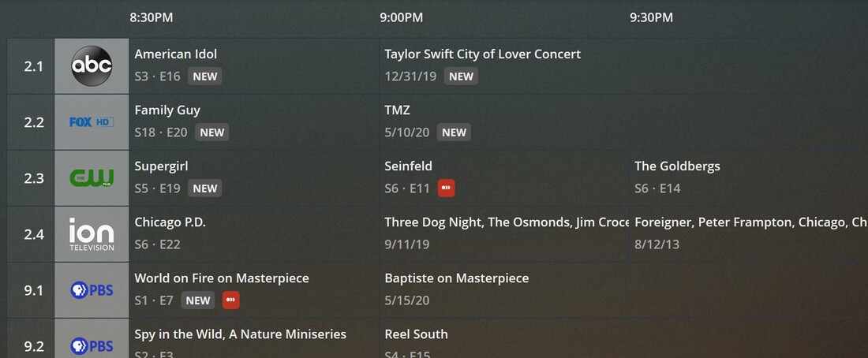Viewport: 868px width, 358px height.
Task: Click the red recording icon on Seinfeld
Action: pos(447,188)
